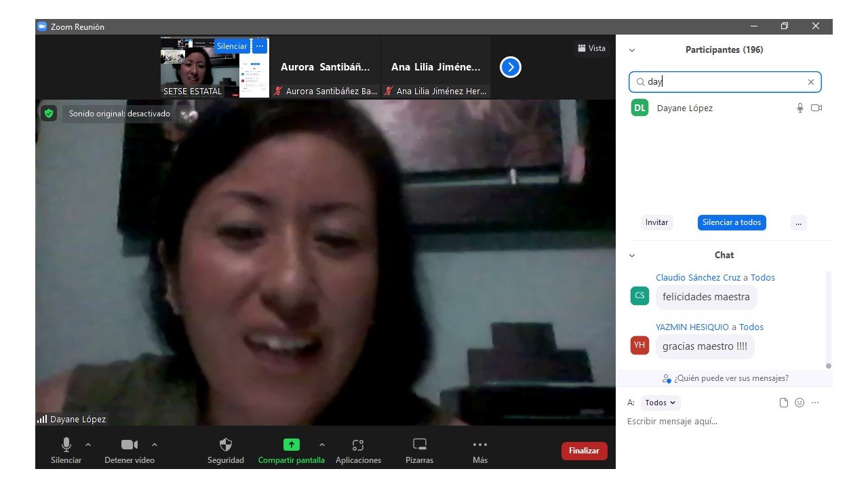Open Sonido original dropdown arrow
868x488 pixels.
tap(182, 114)
